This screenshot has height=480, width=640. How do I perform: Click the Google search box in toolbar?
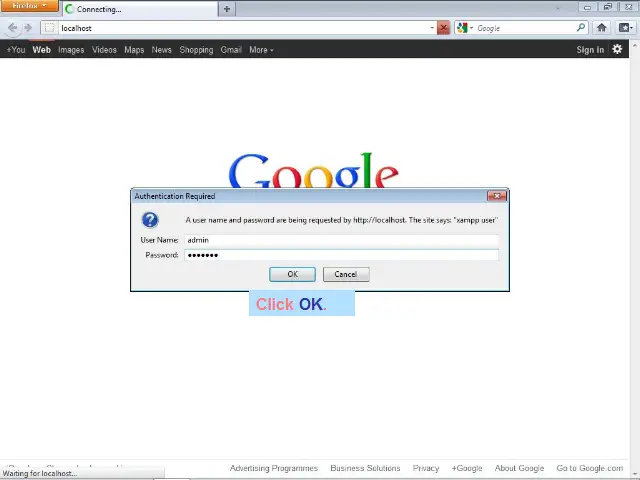(525, 28)
